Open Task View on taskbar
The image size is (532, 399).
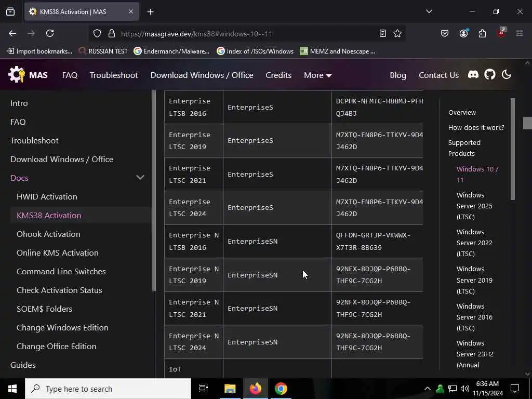click(203, 389)
